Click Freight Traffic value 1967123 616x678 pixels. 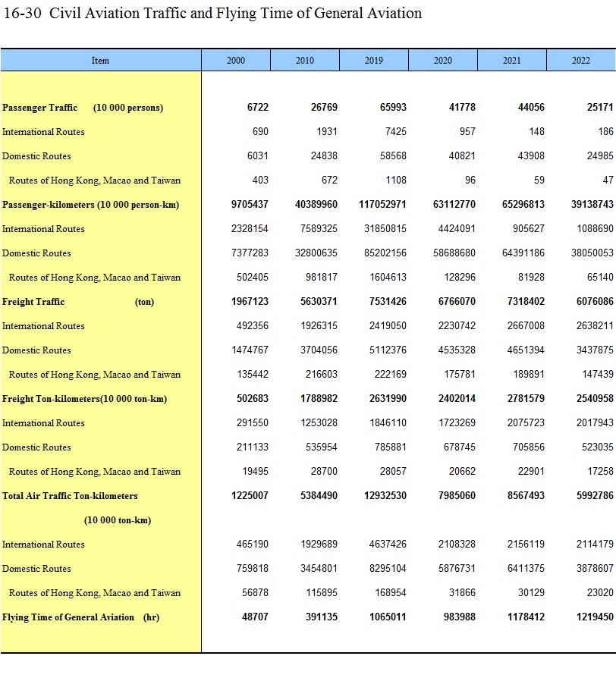tap(250, 301)
